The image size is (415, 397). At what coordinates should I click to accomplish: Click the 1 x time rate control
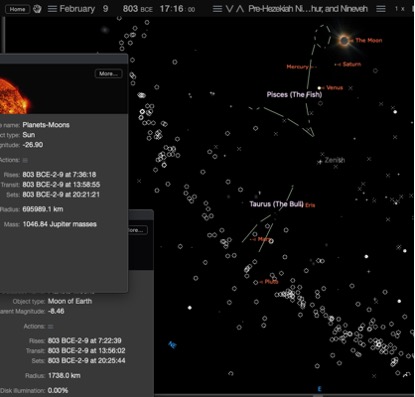tap(400, 9)
